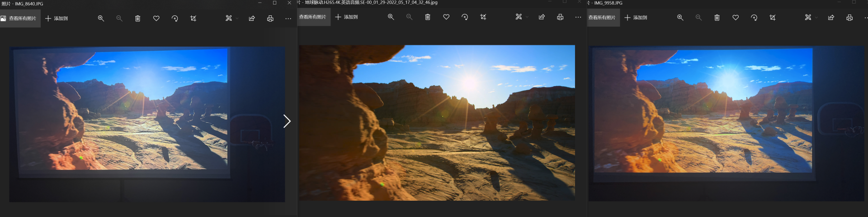Zoom in on IMG_8640.JPG in left window

(101, 19)
